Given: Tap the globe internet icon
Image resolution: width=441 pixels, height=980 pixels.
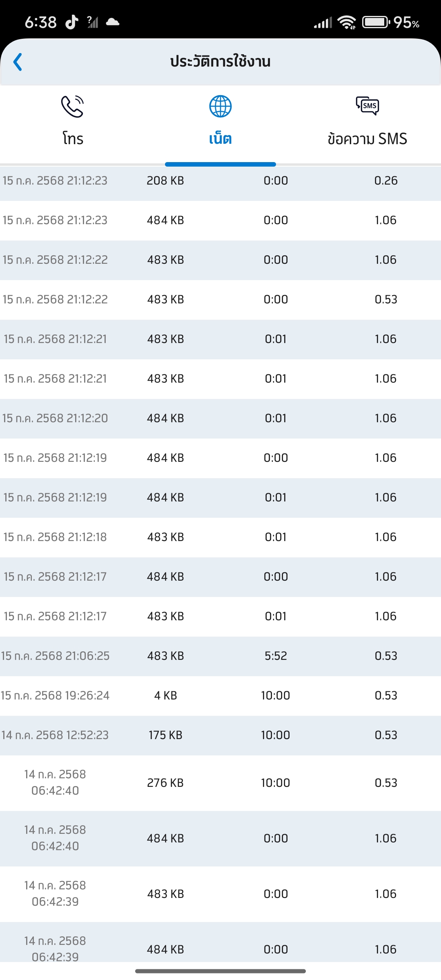Looking at the screenshot, I should pos(220,107).
